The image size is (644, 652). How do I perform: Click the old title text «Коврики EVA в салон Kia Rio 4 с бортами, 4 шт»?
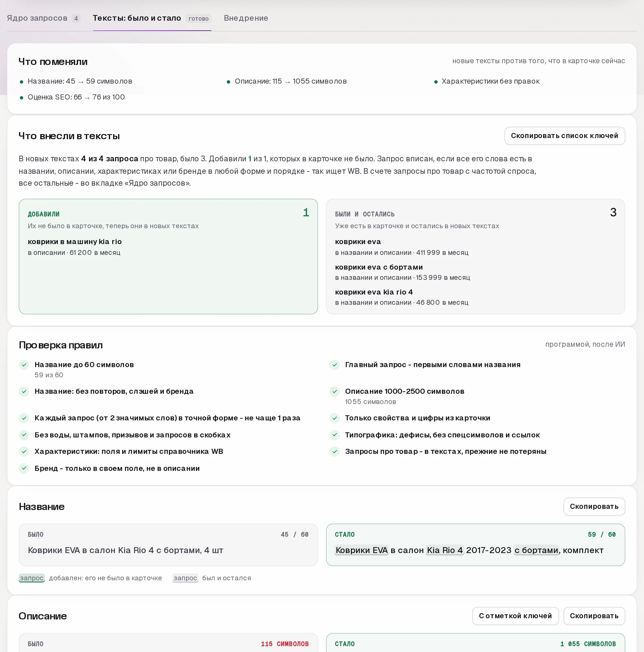click(126, 550)
